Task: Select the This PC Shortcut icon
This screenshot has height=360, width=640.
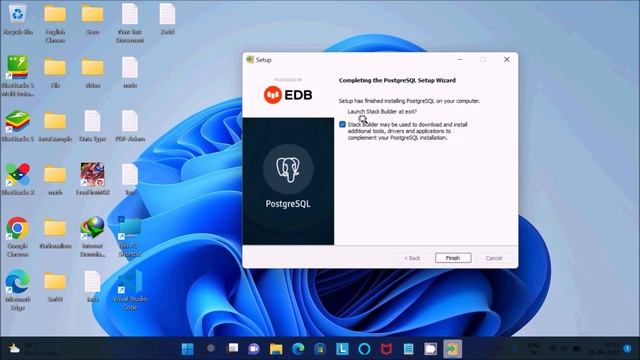Action: (130, 237)
